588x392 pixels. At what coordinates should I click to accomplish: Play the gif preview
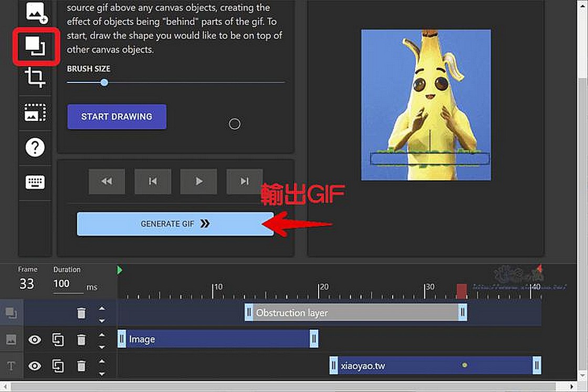[198, 181]
